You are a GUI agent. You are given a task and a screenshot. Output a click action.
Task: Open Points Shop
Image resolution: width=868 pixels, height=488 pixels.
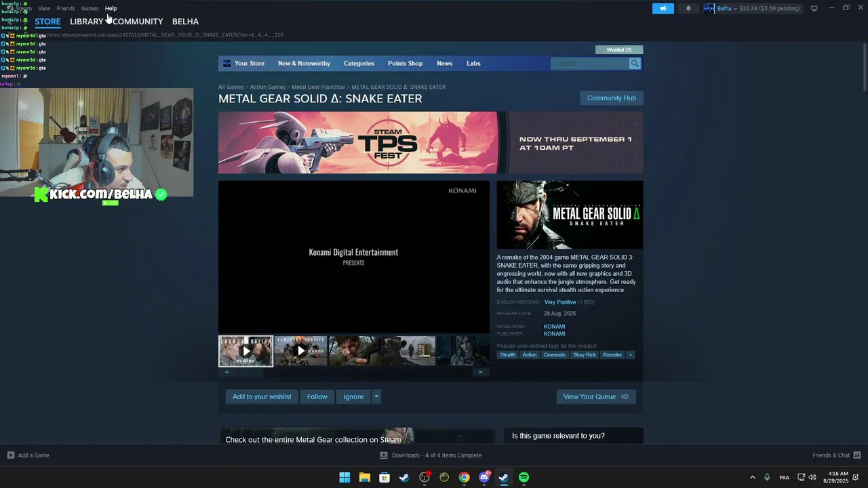click(x=405, y=64)
